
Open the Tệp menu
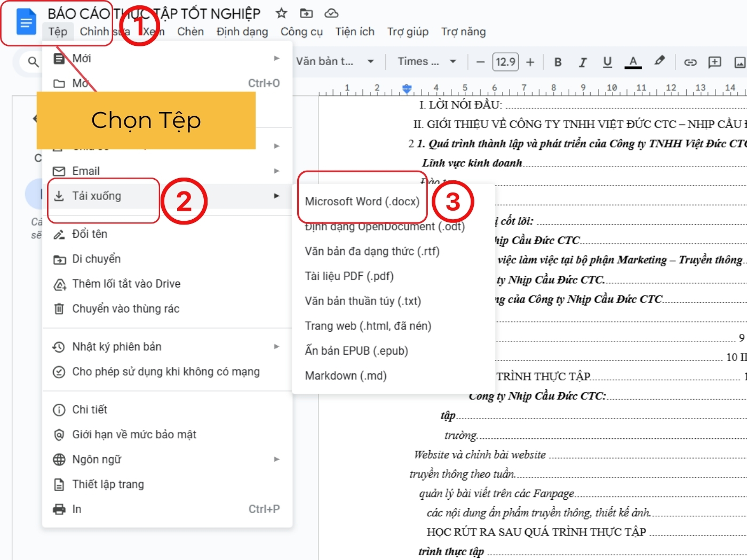(x=58, y=32)
